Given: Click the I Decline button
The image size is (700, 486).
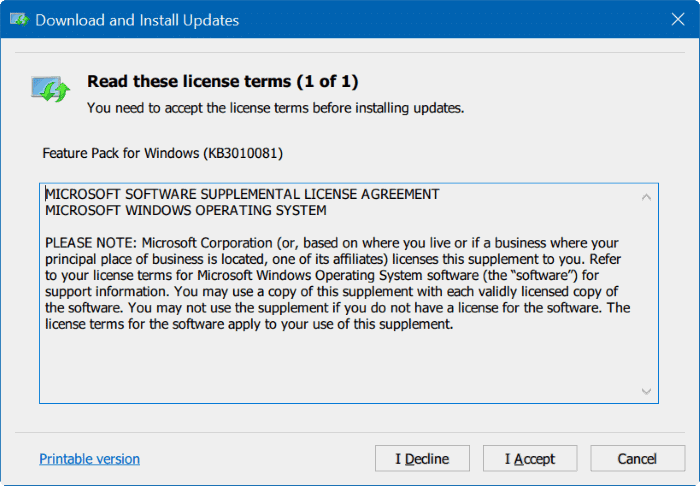Looking at the screenshot, I should tap(422, 458).
